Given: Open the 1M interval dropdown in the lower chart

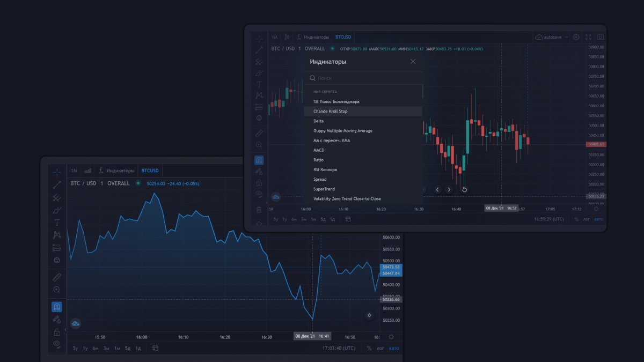Looking at the screenshot, I should (74, 171).
